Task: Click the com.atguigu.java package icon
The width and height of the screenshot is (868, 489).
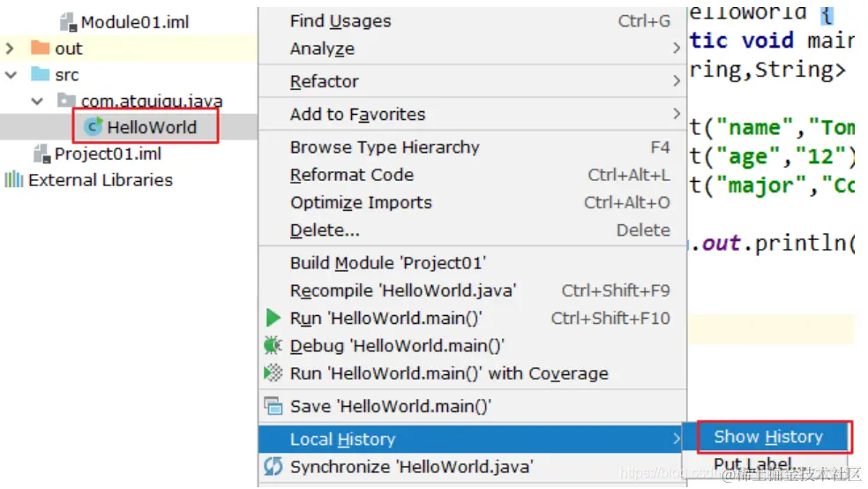Action: coord(66,101)
